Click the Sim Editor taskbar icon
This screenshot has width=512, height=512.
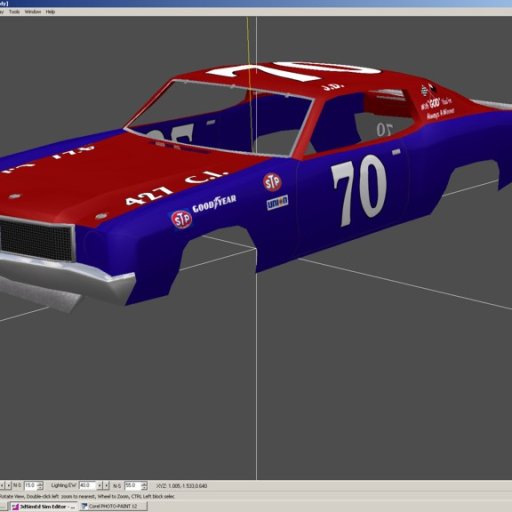point(15,507)
